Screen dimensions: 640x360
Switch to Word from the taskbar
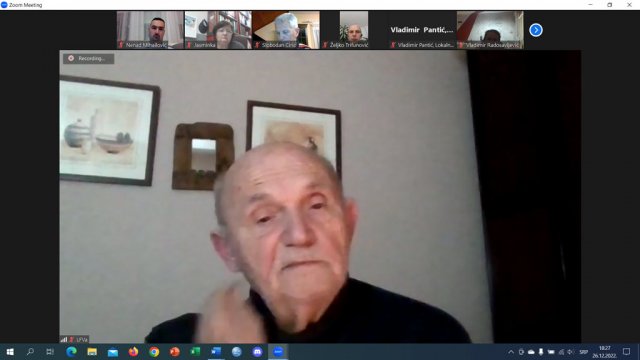pos(216,351)
